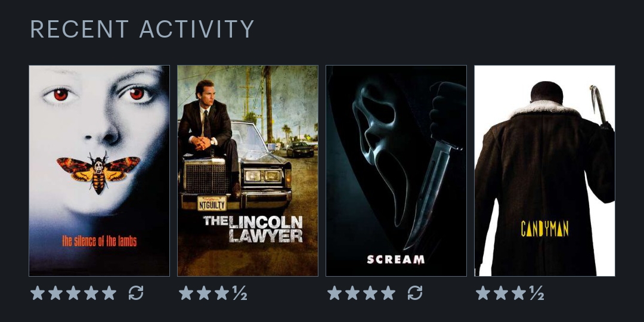
Task: Click the yellow CANDYMAN title on the coat
Action: click(x=544, y=229)
